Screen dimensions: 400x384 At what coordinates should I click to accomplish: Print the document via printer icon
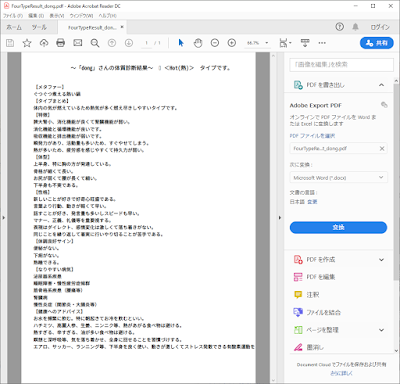(61, 43)
